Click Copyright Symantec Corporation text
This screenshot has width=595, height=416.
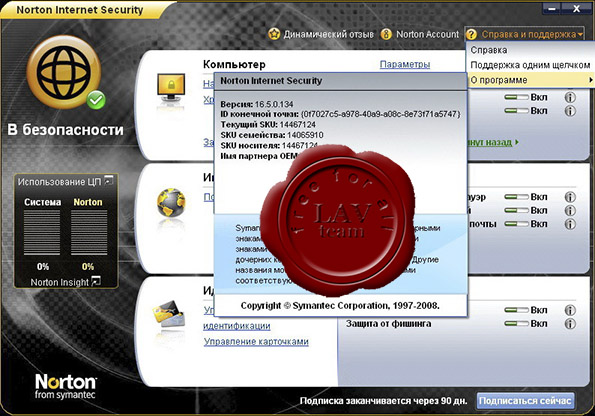pos(340,306)
